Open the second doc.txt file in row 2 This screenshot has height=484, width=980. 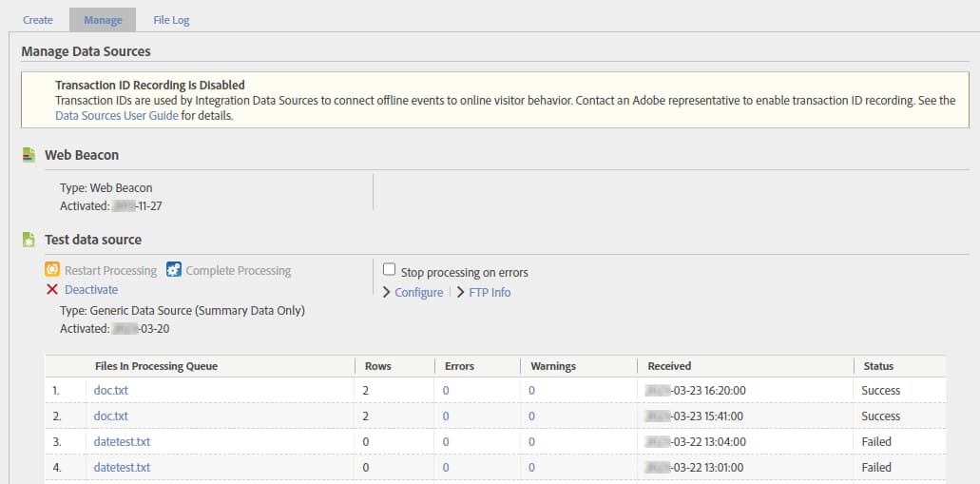point(111,416)
